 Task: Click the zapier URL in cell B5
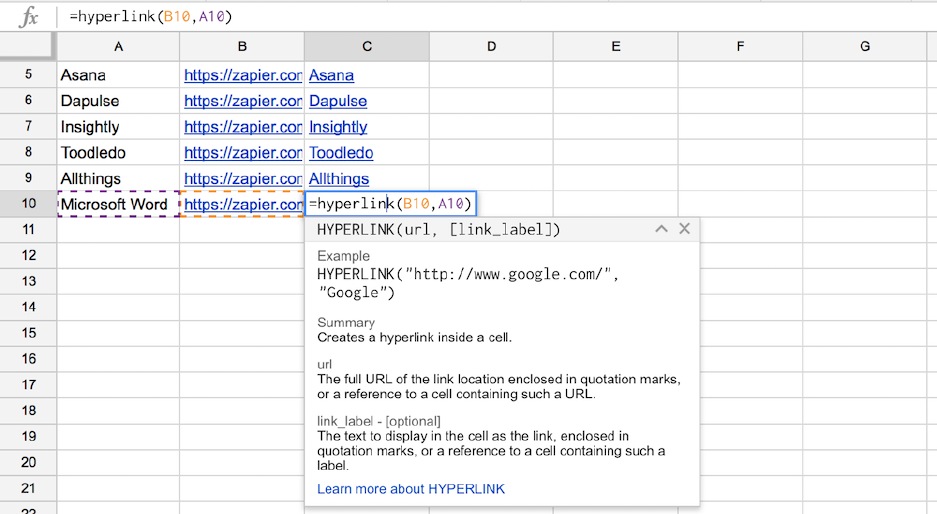(243, 75)
